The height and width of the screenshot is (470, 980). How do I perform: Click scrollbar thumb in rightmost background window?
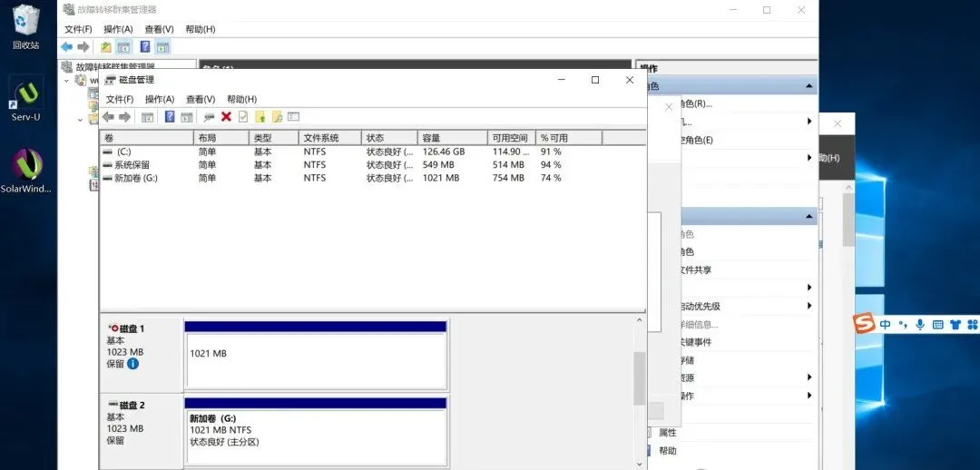coord(848,220)
